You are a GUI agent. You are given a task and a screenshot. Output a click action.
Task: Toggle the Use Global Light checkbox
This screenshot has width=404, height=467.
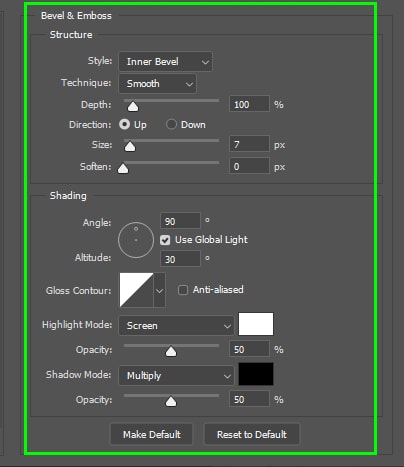(x=165, y=240)
